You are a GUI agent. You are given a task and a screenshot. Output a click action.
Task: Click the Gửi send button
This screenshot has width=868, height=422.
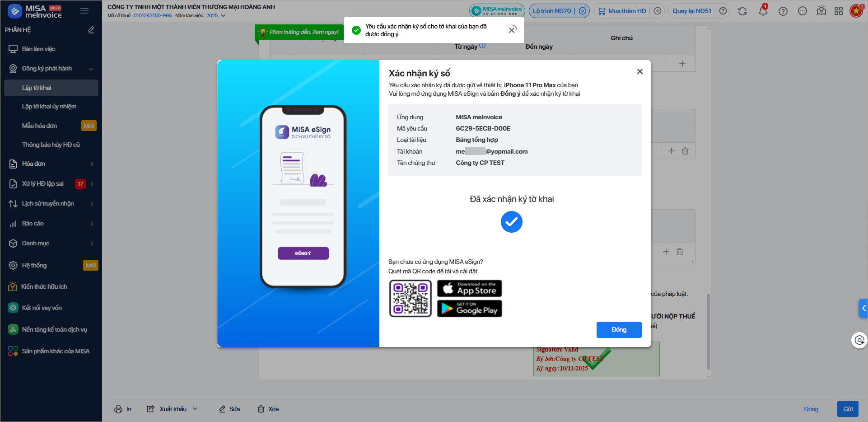pyautogui.click(x=848, y=409)
